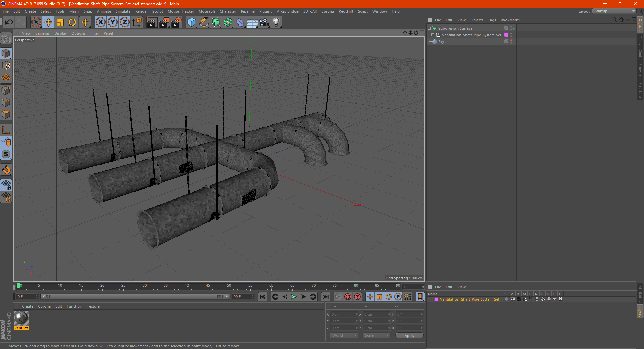Screen dimensions: 644x349
Task: Switch to Texture mode
Action: [x=6, y=66]
